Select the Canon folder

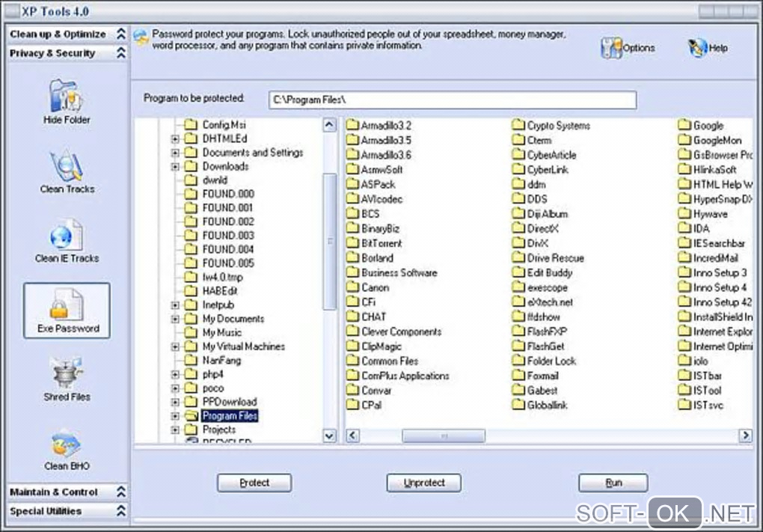[x=368, y=287]
